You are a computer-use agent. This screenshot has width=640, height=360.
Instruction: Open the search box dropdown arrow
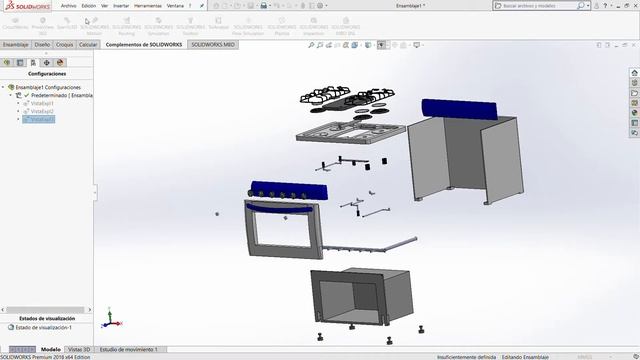click(588, 6)
